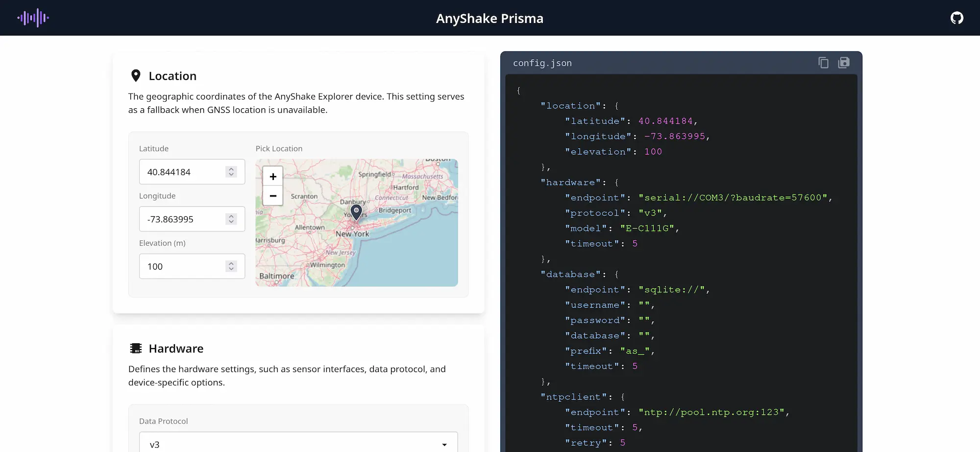Screen dimensions: 980x452
Task: Adjust Longitude using the spinner arrows
Action: 231,219
